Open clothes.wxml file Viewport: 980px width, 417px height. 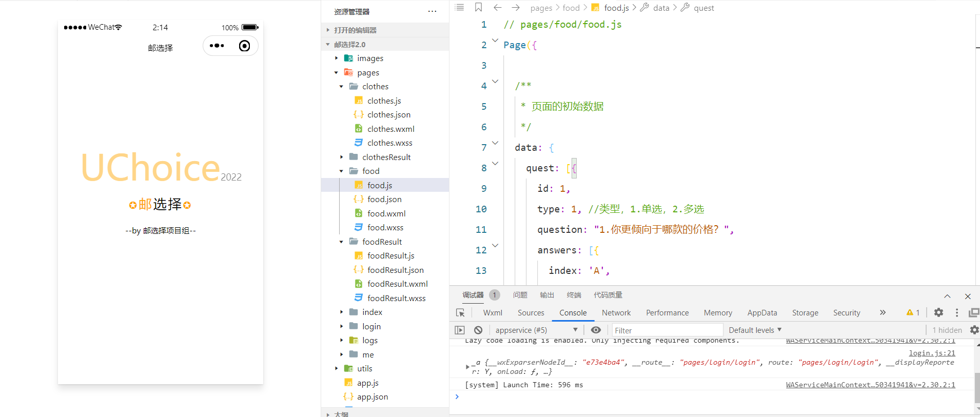(391, 129)
